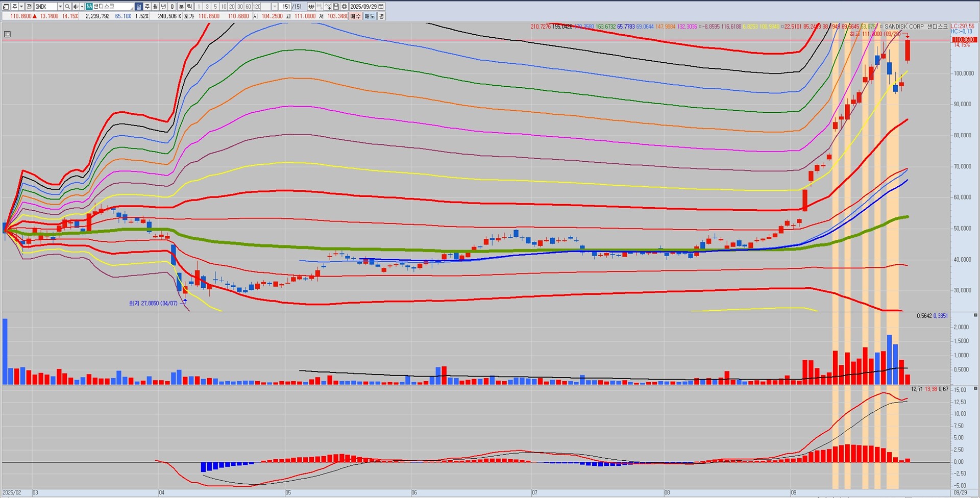Click the window layout icon at toolbar start
This screenshot has height=498, width=980.
[6, 7]
